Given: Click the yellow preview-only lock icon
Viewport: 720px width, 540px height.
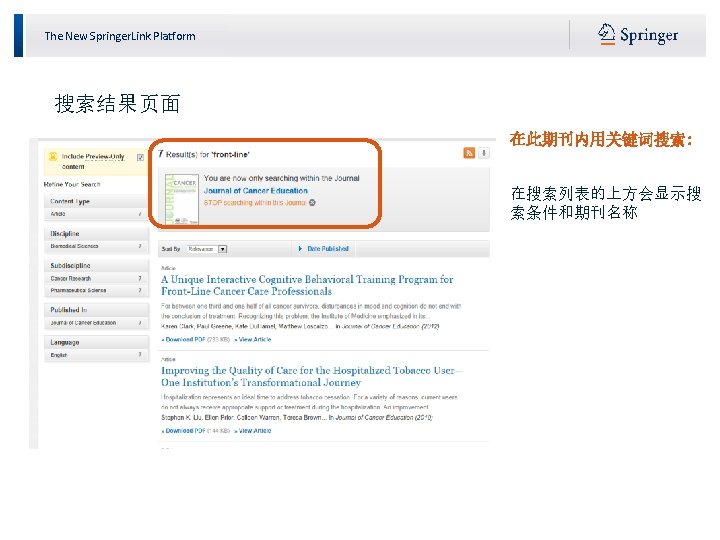Looking at the screenshot, I should coord(53,156).
